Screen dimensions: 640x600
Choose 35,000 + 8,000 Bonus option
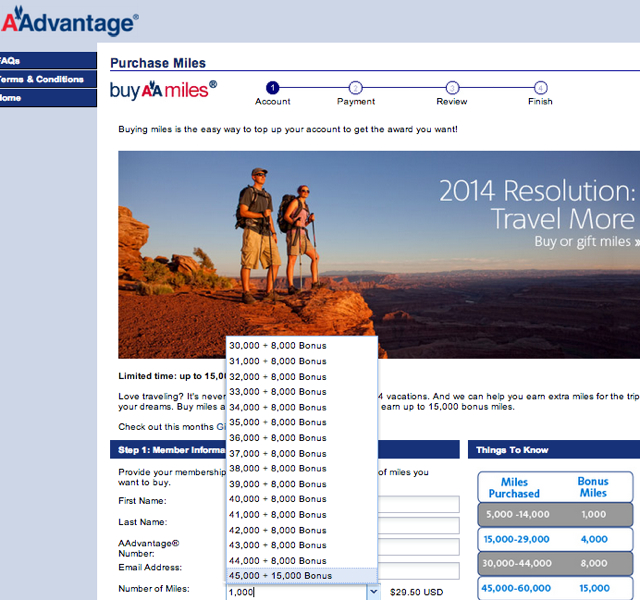tap(302, 422)
